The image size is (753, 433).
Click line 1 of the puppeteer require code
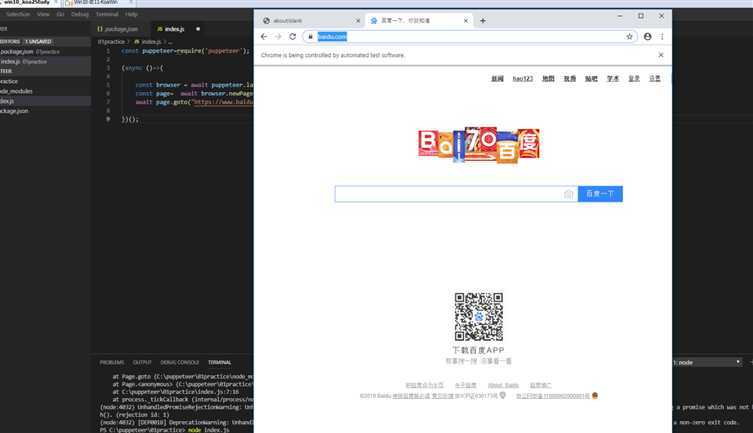click(185, 51)
